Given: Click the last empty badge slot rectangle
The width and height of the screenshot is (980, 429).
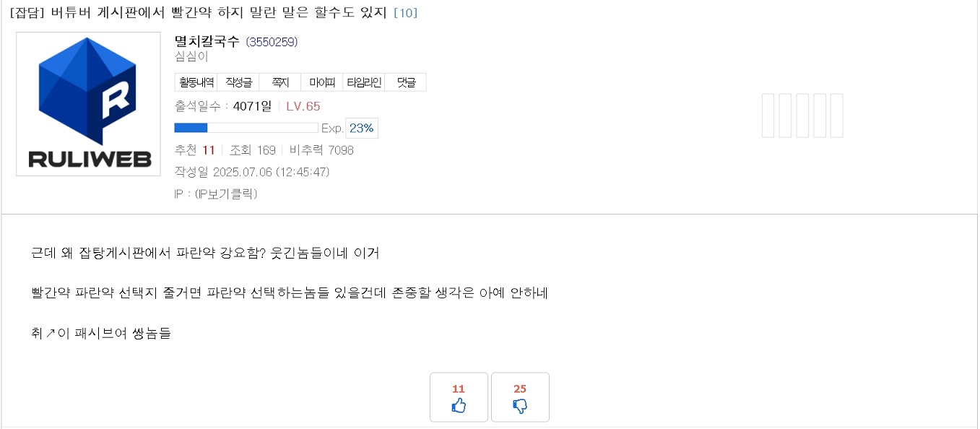Looking at the screenshot, I should (836, 116).
